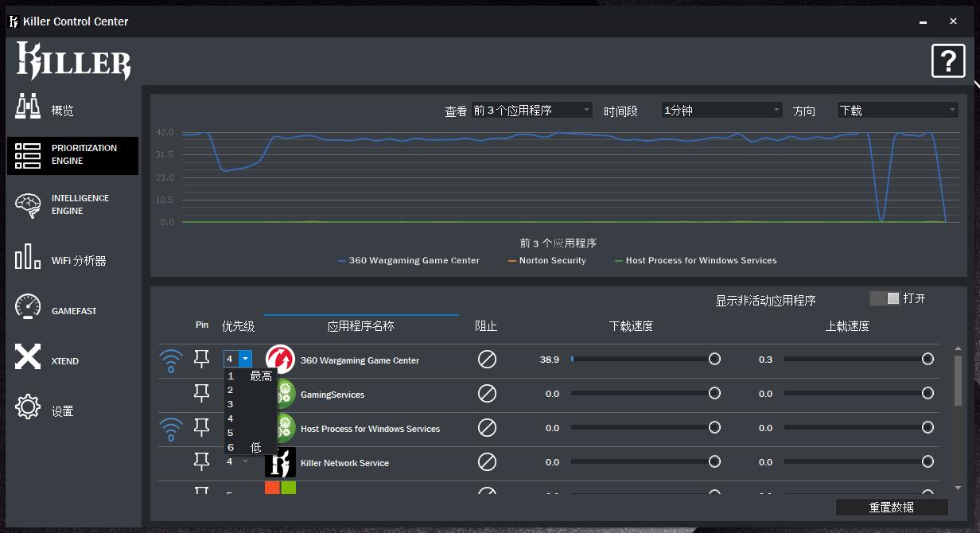
Task: Open the Xtend X icon
Action: click(28, 357)
